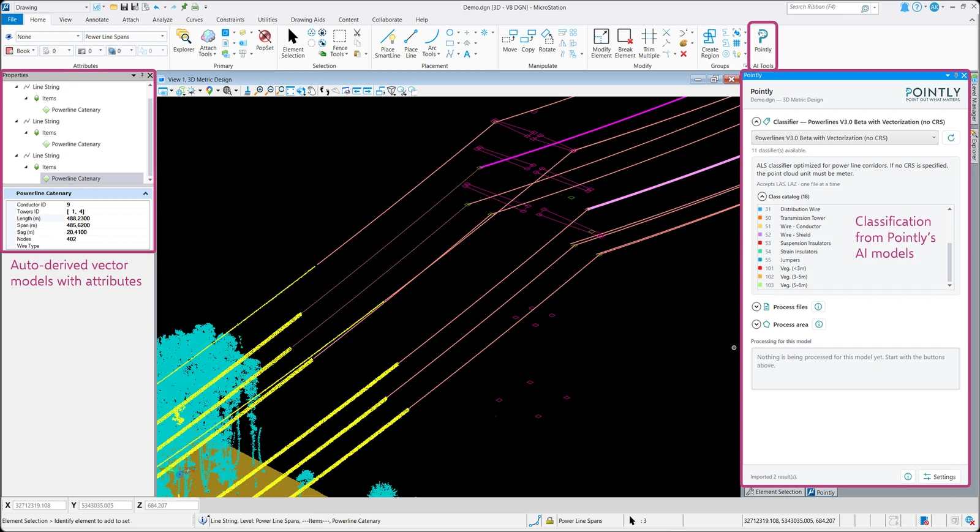Click Zoom Out in the view toolbar
This screenshot has height=532, width=980.
click(x=269, y=91)
